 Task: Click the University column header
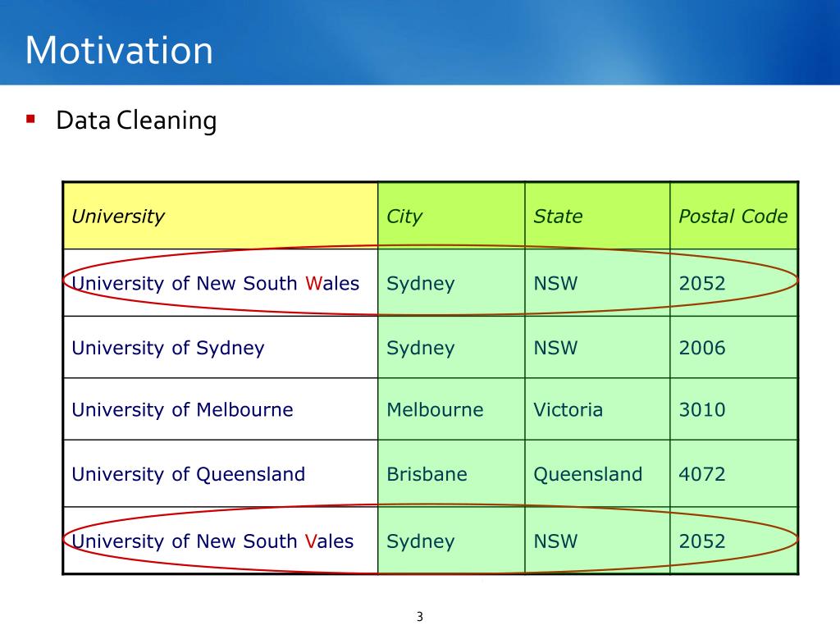(x=220, y=216)
